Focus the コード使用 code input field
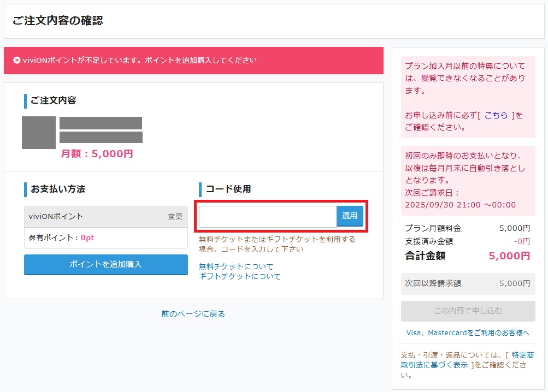 coord(268,217)
